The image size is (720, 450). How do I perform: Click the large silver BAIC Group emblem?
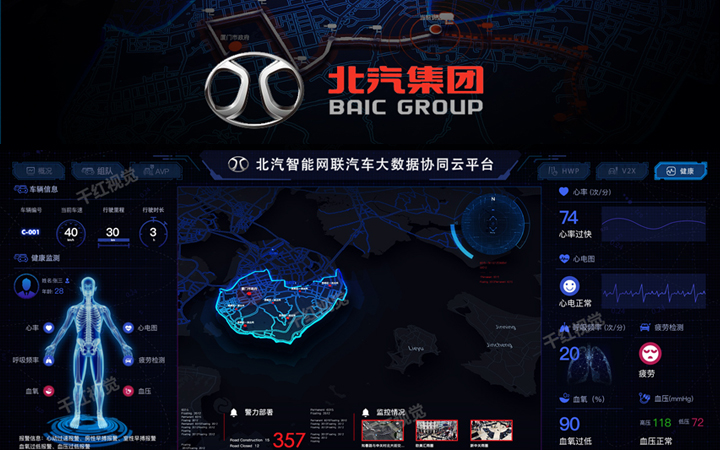pyautogui.click(x=254, y=90)
